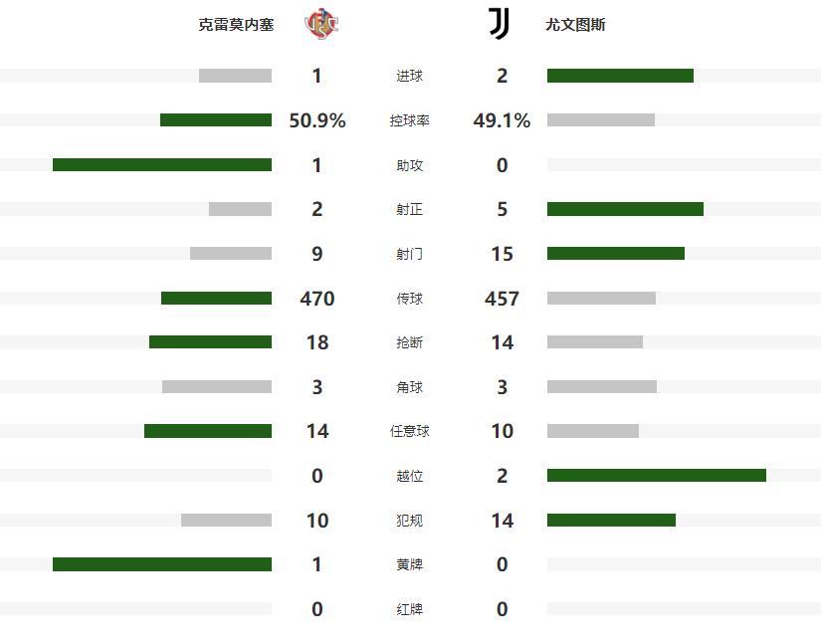Click the 15 shots value for Juventus
The height and width of the screenshot is (644, 821).
click(502, 254)
